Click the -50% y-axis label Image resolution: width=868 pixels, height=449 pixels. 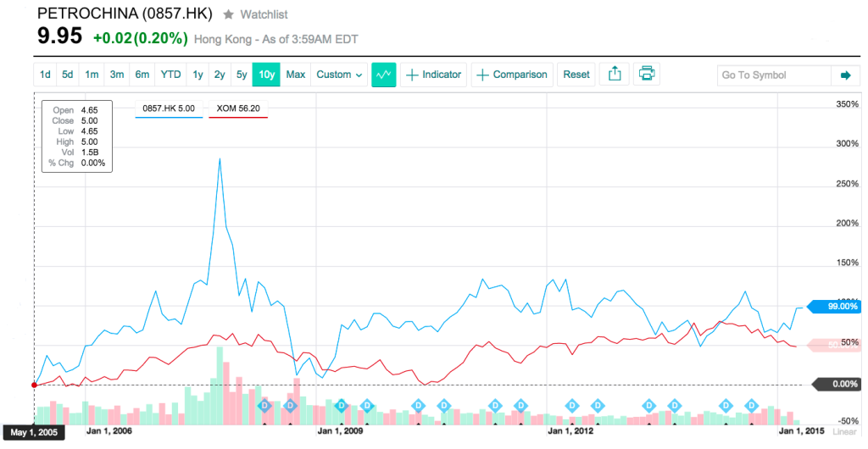pyautogui.click(x=848, y=421)
